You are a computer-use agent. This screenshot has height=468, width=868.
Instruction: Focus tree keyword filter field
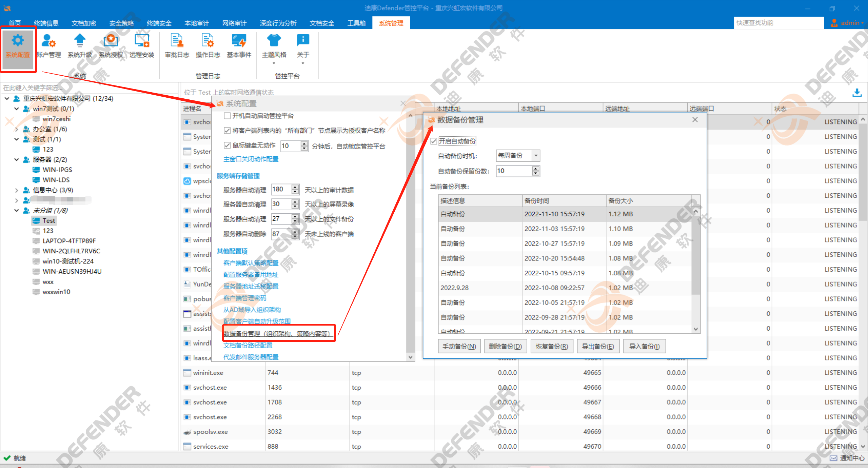pos(89,88)
